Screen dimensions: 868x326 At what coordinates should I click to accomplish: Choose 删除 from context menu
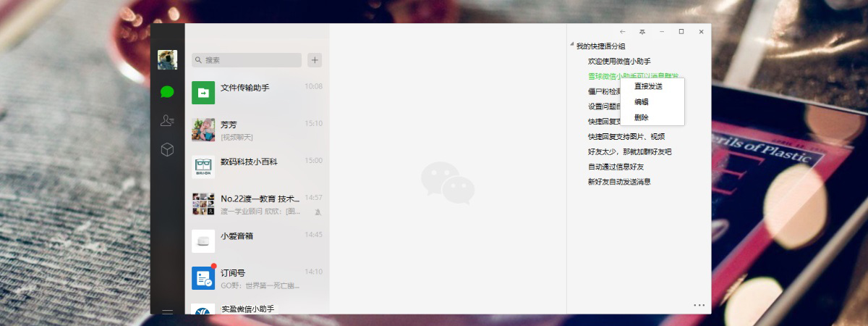642,117
